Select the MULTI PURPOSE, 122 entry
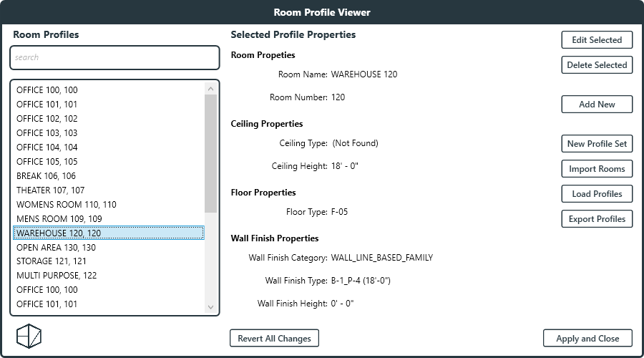 point(57,276)
